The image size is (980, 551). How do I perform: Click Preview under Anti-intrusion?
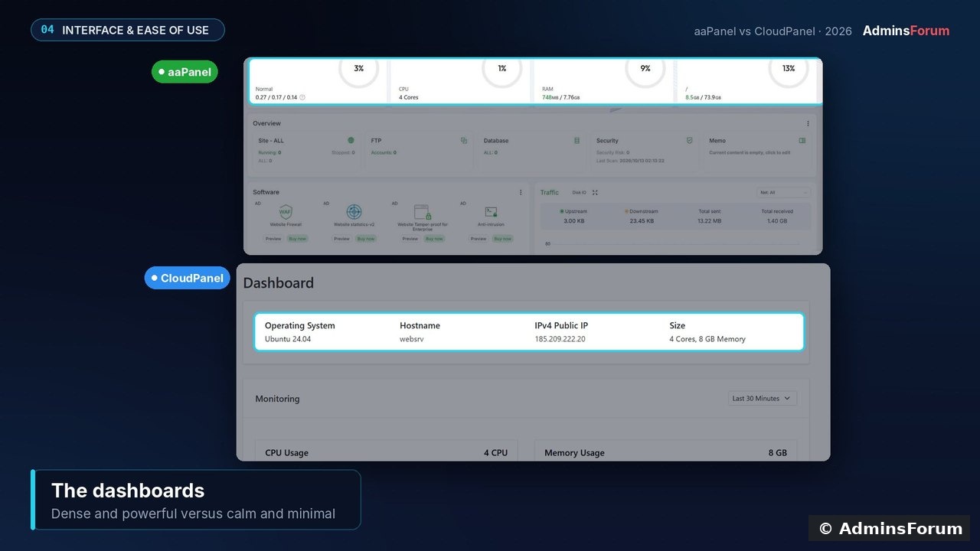(479, 239)
